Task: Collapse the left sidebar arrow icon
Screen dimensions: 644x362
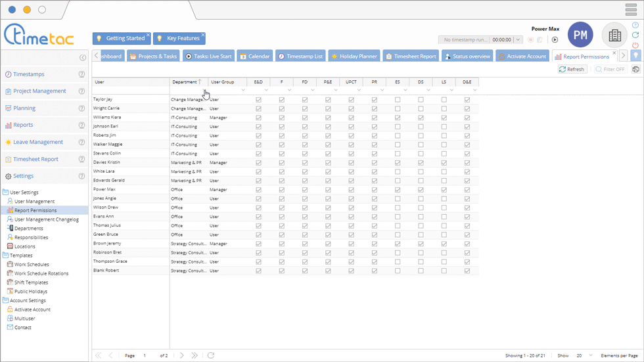Action: pos(83,57)
